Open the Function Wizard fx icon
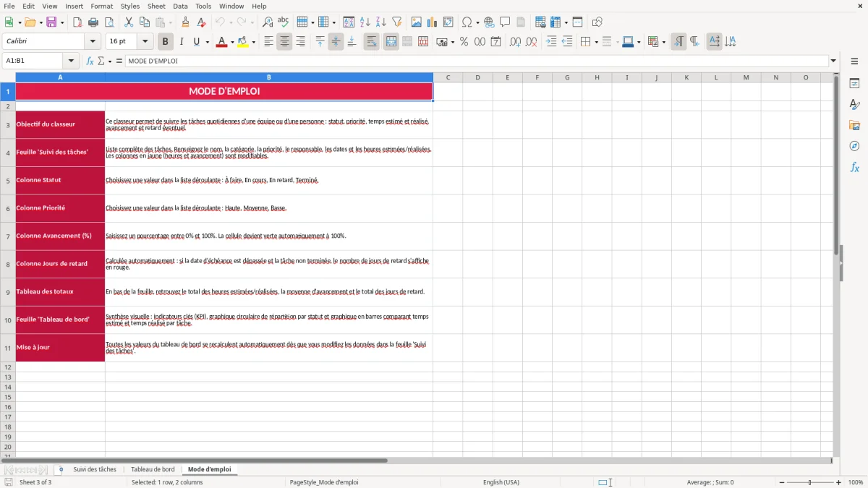 (90, 61)
